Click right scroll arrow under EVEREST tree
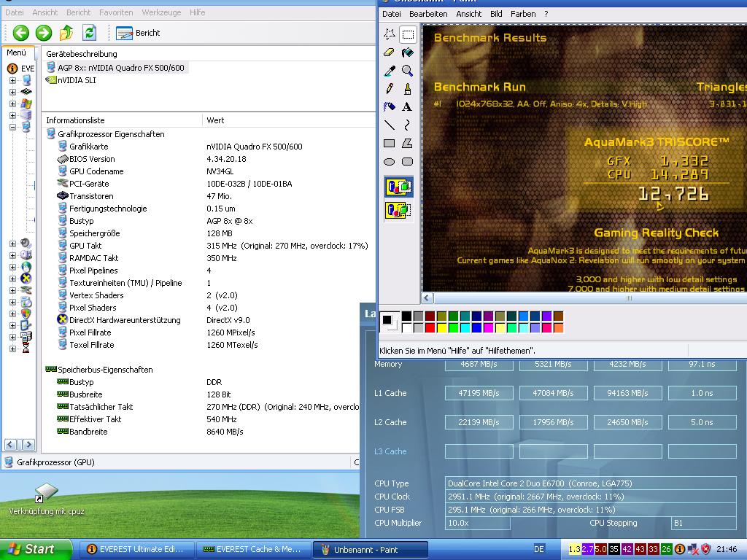The height and width of the screenshot is (560, 747). 28,445
